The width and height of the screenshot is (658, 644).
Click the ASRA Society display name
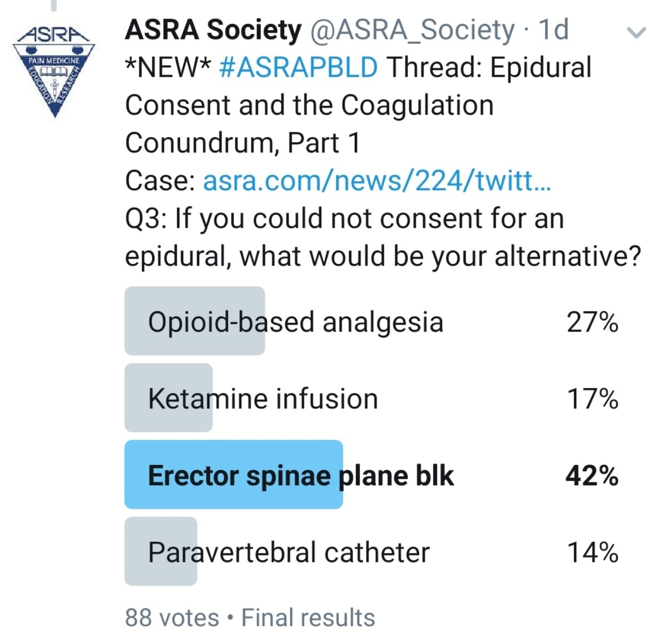point(213,30)
